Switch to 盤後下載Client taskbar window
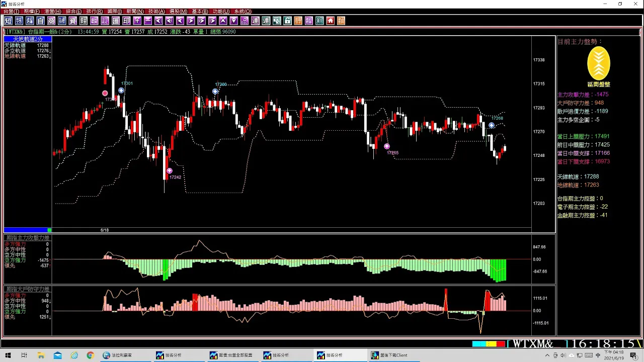 pyautogui.click(x=394, y=355)
